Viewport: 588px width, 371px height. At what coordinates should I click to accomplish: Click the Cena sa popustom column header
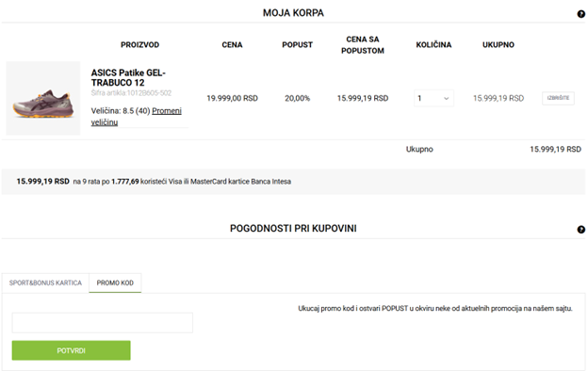tap(363, 45)
